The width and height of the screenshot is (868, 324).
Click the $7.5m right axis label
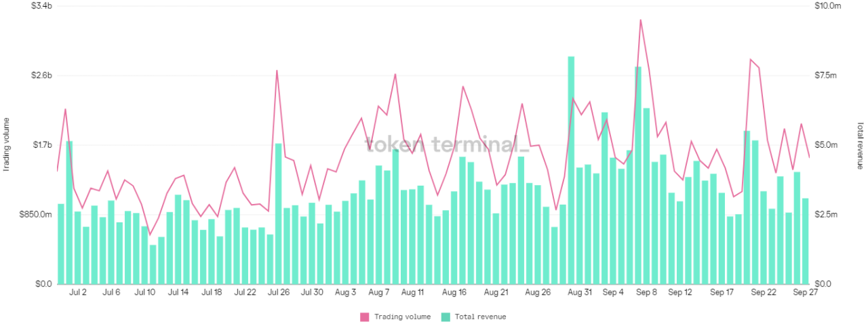coord(826,75)
